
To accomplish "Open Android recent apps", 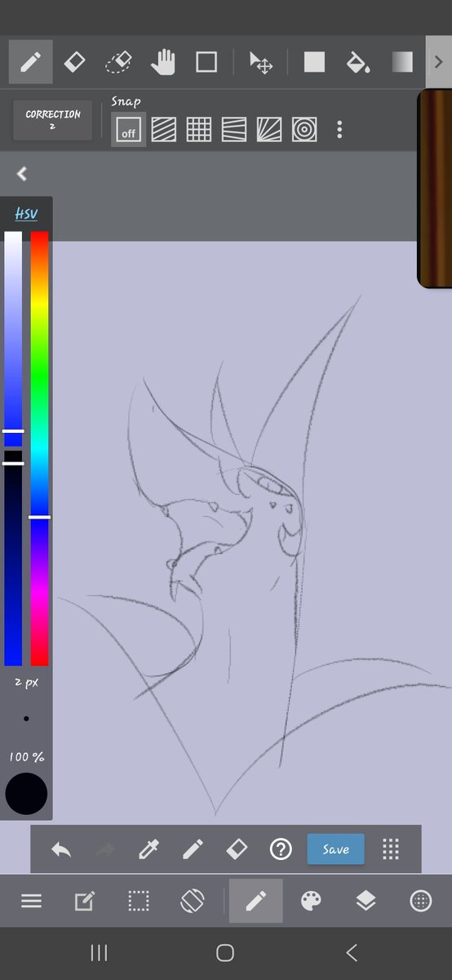I will (100, 952).
